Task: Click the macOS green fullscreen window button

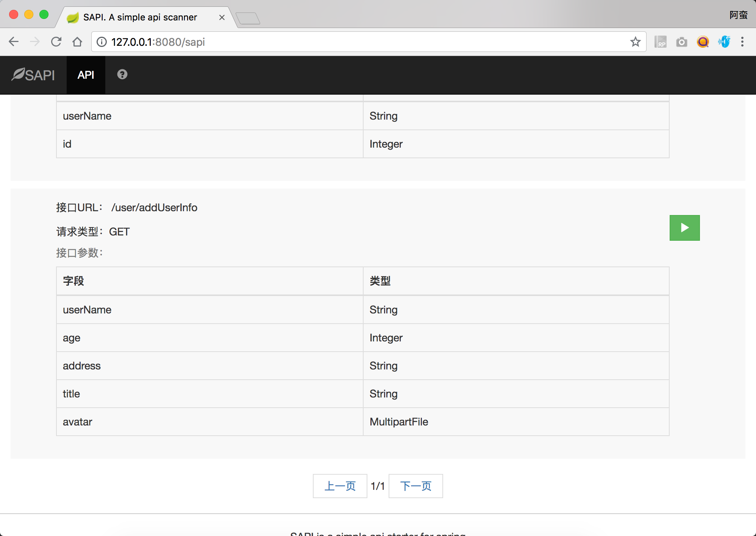Action: coord(44,14)
